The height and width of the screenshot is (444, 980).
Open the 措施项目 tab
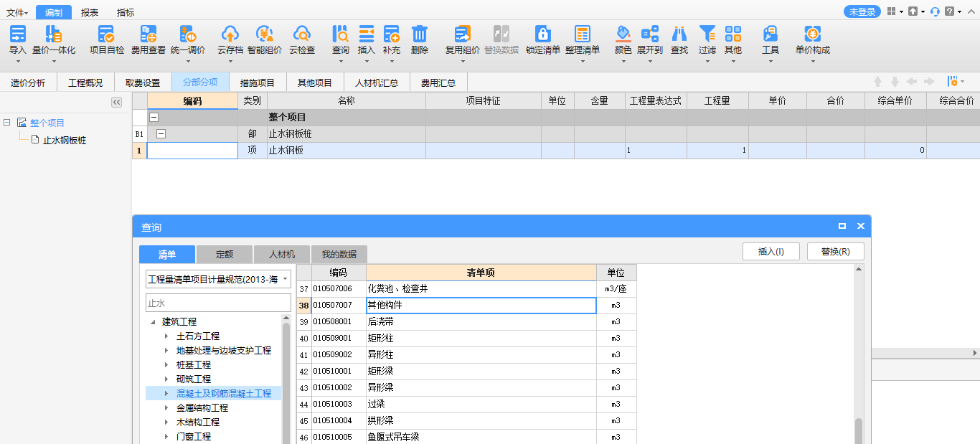coord(258,82)
